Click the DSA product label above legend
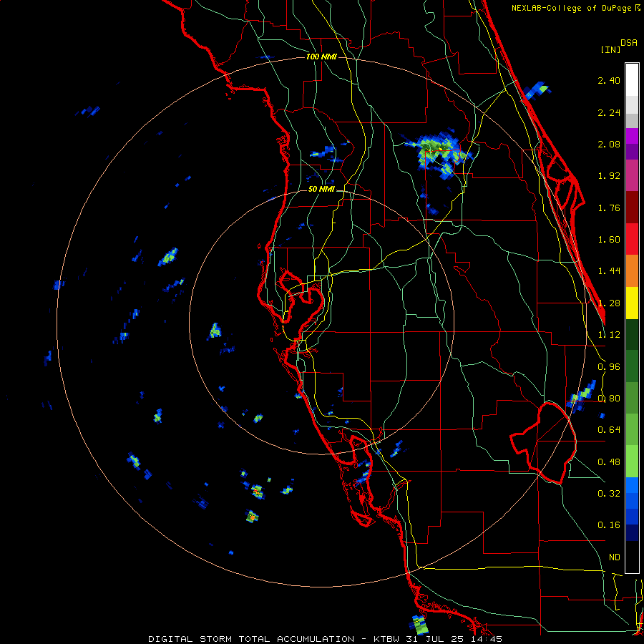The width and height of the screenshot is (644, 644). pos(629,43)
